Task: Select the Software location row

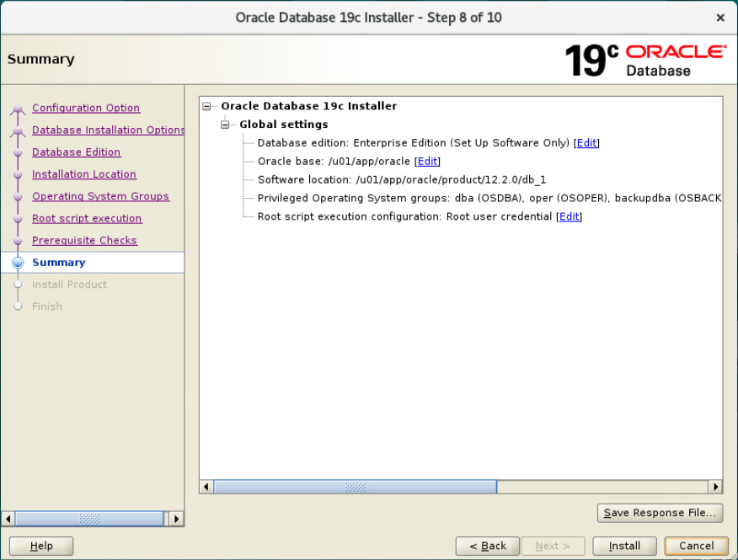Action: point(402,179)
